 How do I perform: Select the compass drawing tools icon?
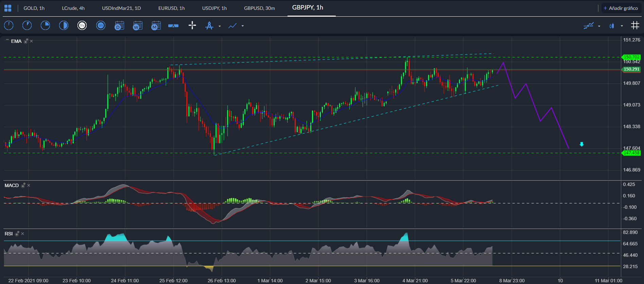click(209, 26)
